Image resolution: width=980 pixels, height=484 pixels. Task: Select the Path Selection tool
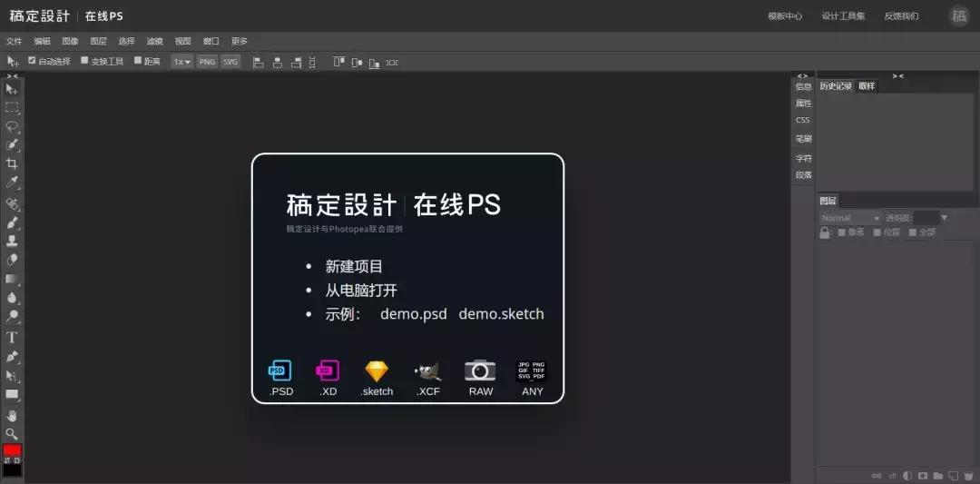[x=12, y=375]
